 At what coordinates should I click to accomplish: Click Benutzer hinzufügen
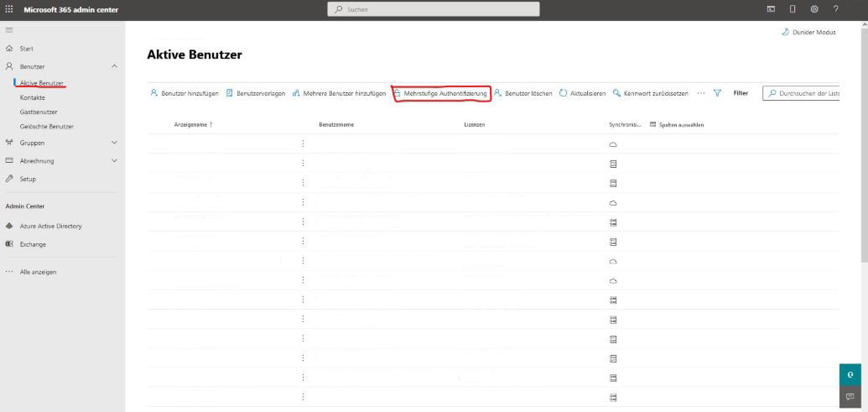point(185,93)
